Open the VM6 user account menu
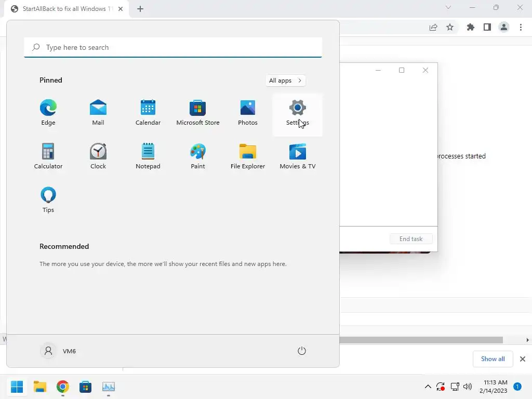Viewport: 532px width, 399px height. point(58,351)
